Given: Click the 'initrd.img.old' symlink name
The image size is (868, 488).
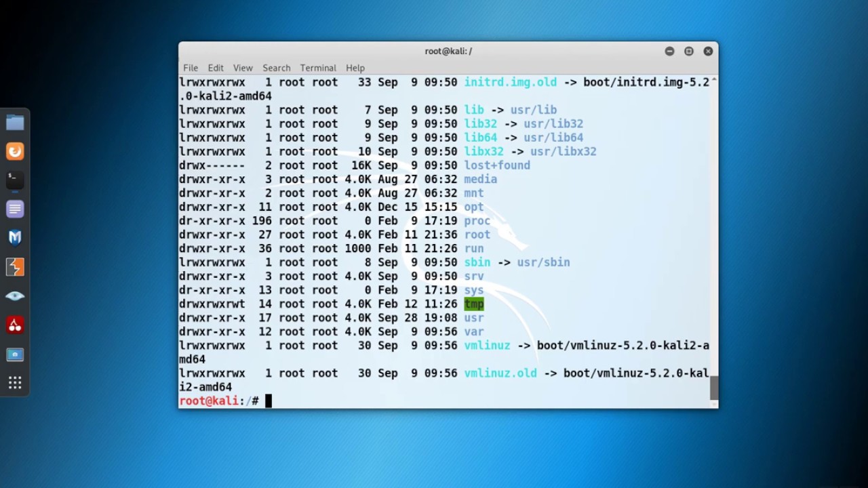Looking at the screenshot, I should [x=511, y=82].
